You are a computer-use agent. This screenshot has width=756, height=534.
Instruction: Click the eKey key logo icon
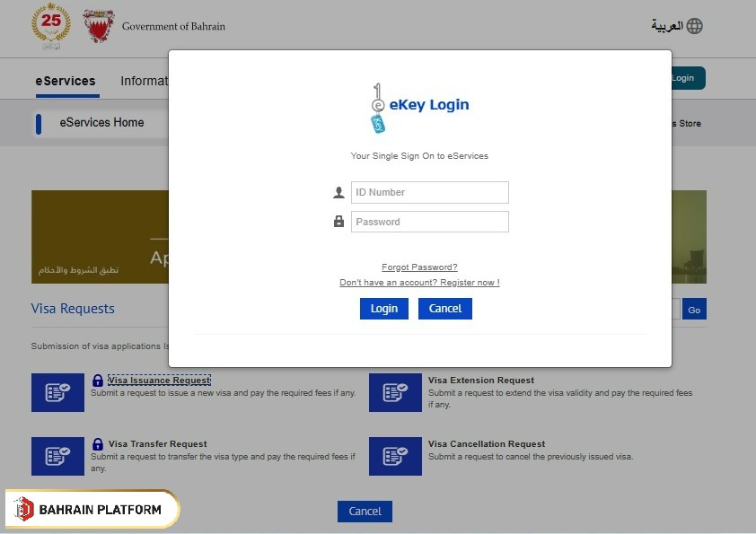coord(378,108)
